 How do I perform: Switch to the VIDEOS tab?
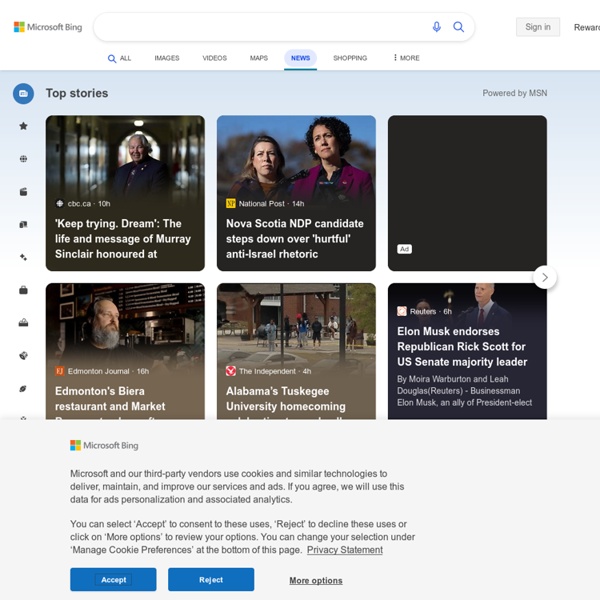(215, 58)
